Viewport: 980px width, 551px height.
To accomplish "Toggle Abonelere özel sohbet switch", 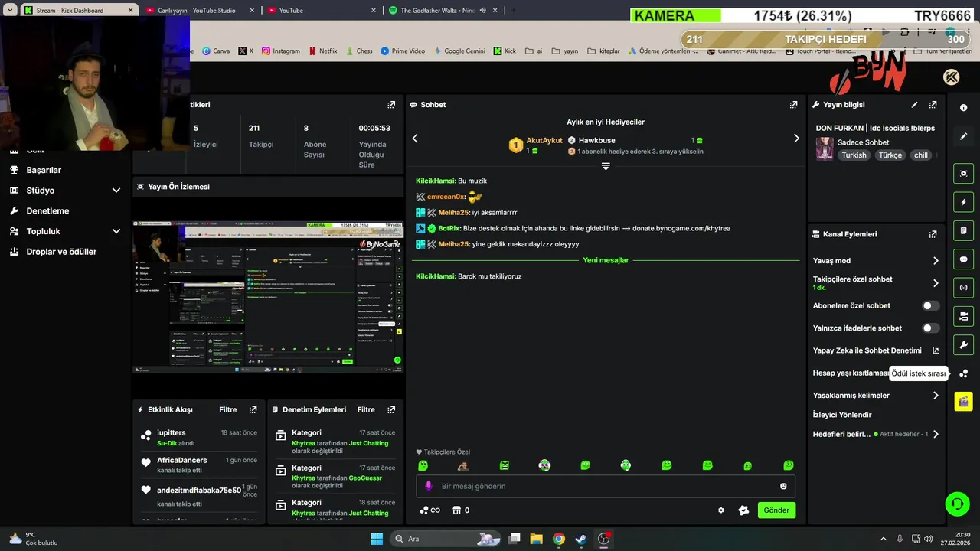I will point(930,305).
